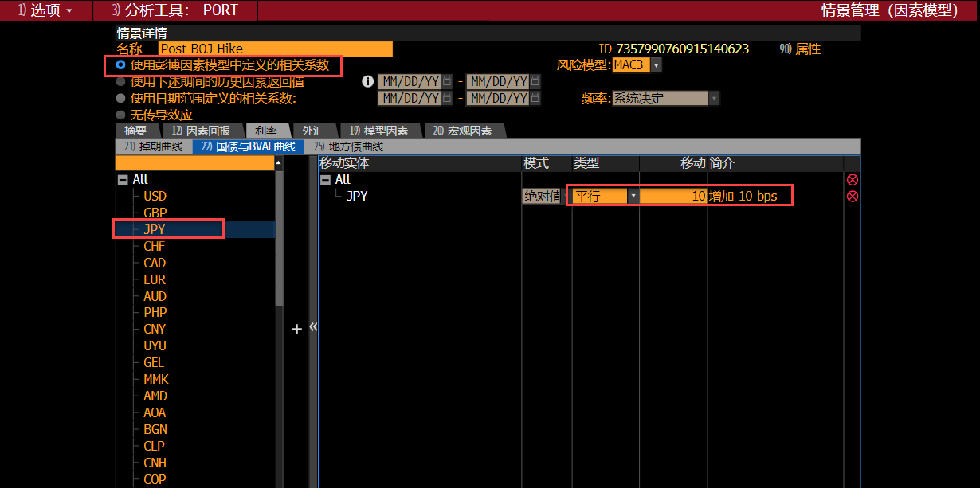Open the 属性 properties link
Viewport: 980px width, 488px height.
click(800, 49)
